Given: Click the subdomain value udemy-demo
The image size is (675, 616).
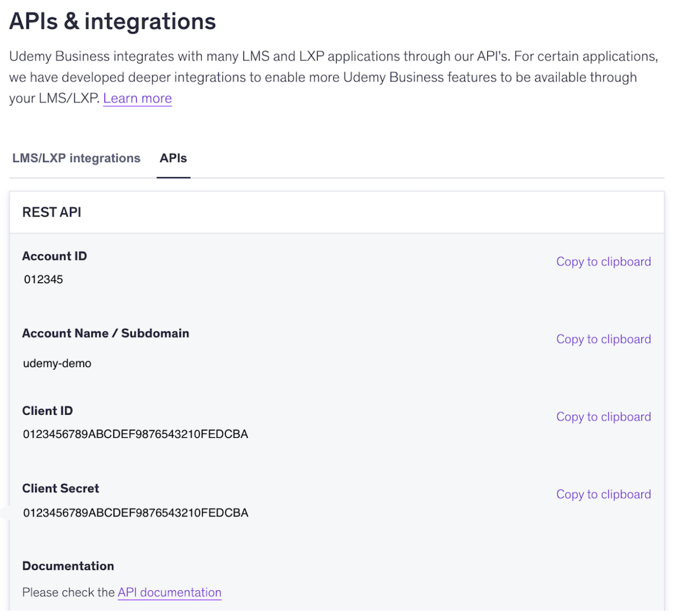Looking at the screenshot, I should (x=57, y=363).
